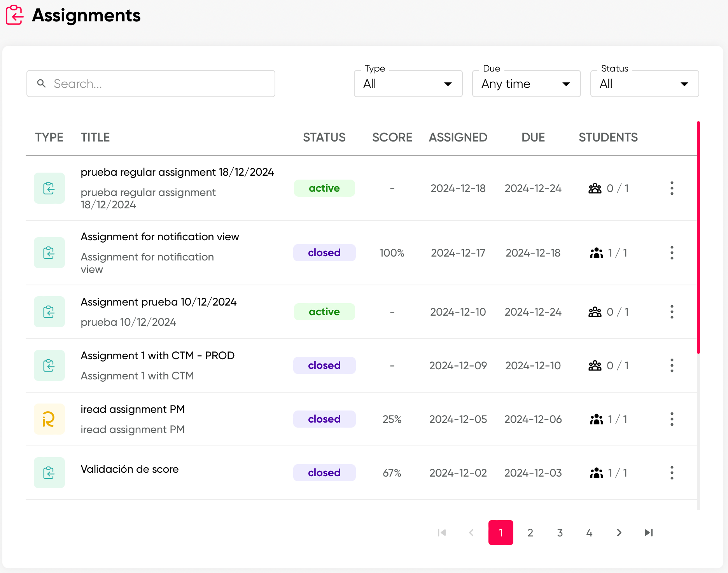Open options menu for Assignment for notification view

(672, 253)
